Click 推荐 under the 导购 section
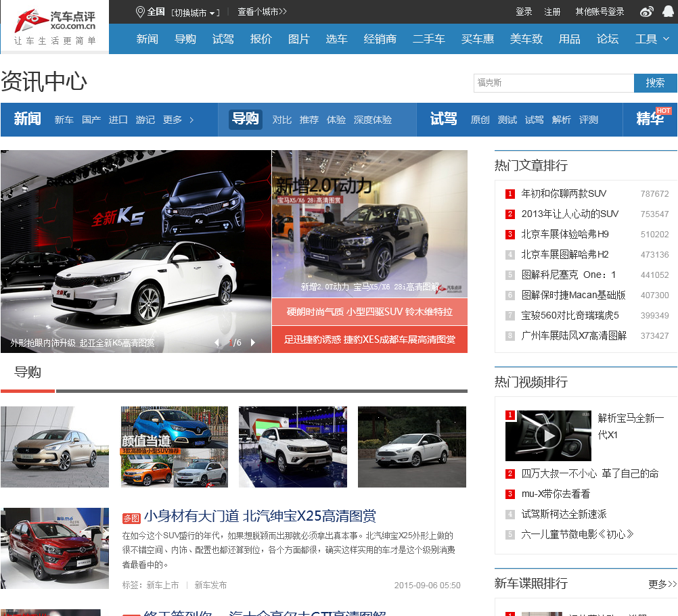This screenshot has height=616, width=678. click(309, 120)
